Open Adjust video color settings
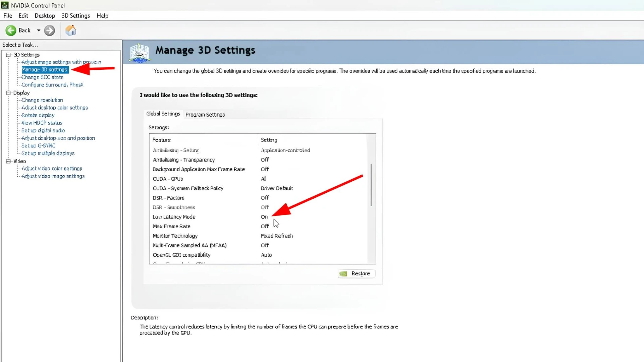The width and height of the screenshot is (644, 362). point(52,169)
